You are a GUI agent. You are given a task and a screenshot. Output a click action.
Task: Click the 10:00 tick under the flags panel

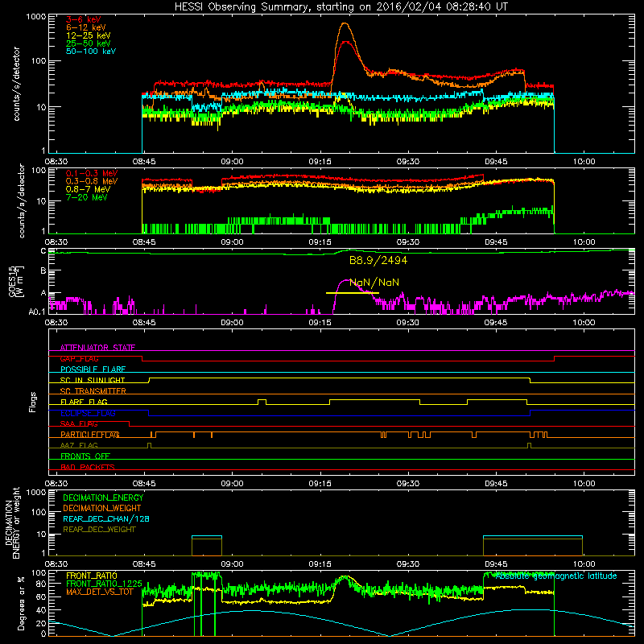pos(583,484)
